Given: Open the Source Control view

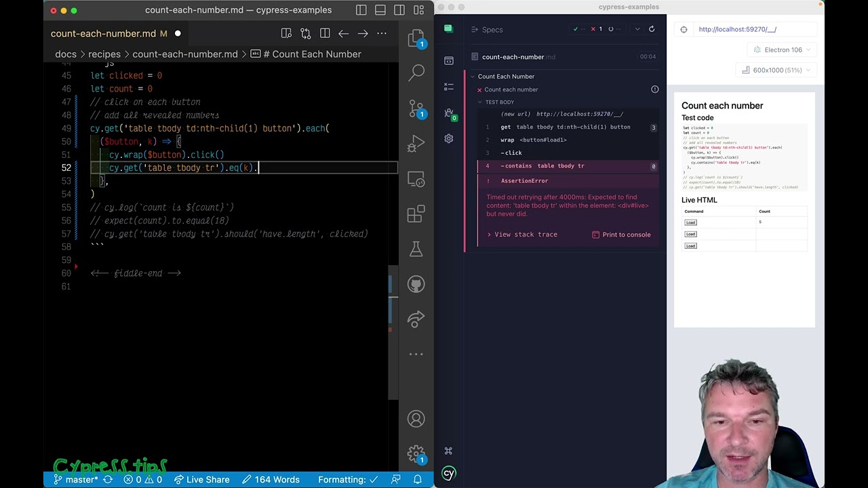Looking at the screenshot, I should (x=416, y=108).
